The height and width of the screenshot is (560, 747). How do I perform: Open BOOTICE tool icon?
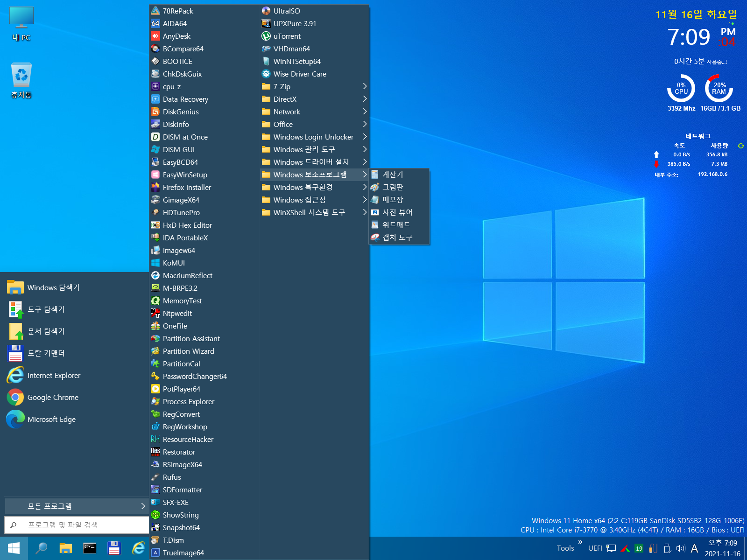coord(155,61)
